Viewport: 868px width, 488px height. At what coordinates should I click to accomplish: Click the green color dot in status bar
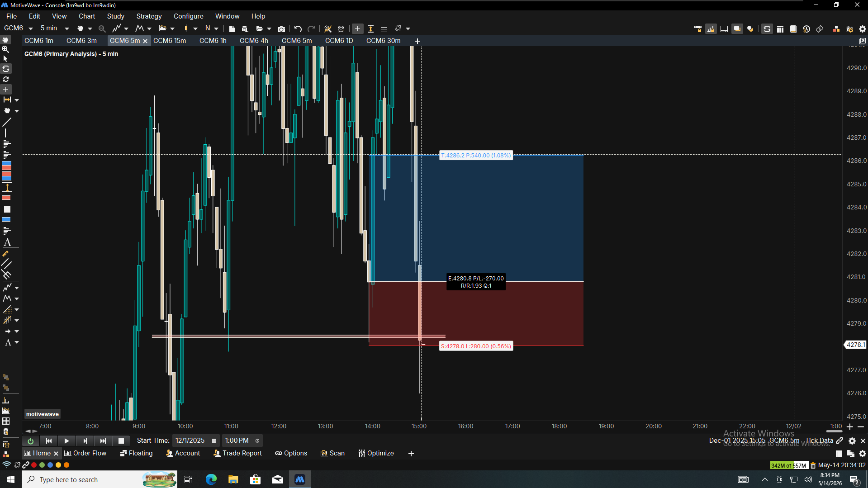42,465
